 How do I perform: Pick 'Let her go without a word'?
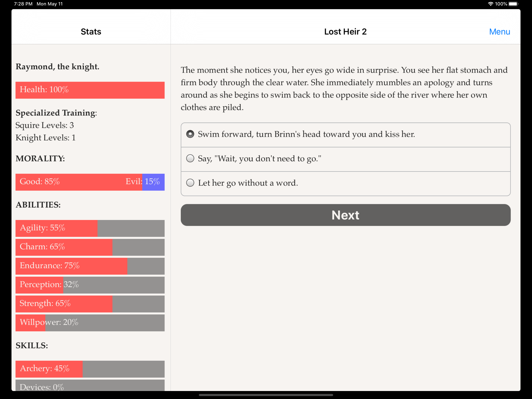(346, 183)
